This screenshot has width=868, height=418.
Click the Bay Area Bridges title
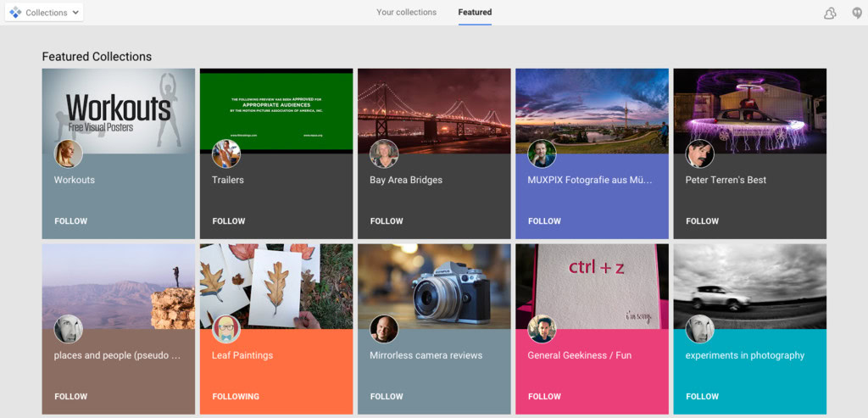(x=406, y=180)
